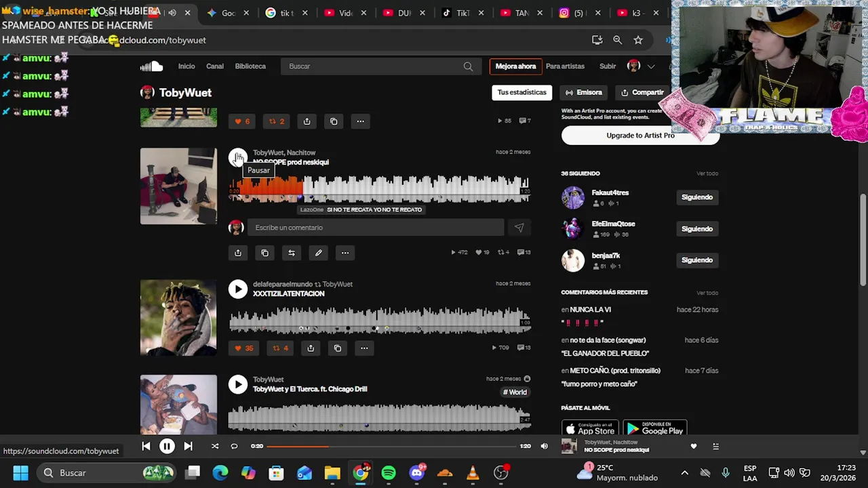Pause playback in bottom player

[167, 446]
